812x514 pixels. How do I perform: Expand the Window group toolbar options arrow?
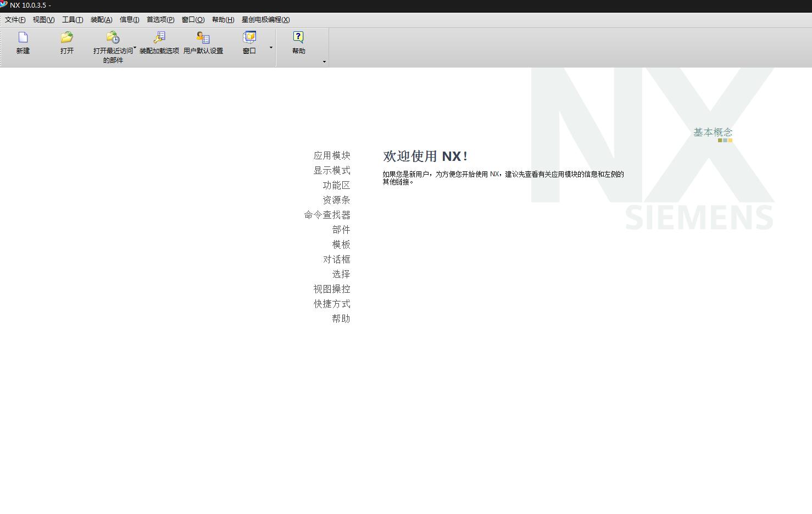click(271, 48)
